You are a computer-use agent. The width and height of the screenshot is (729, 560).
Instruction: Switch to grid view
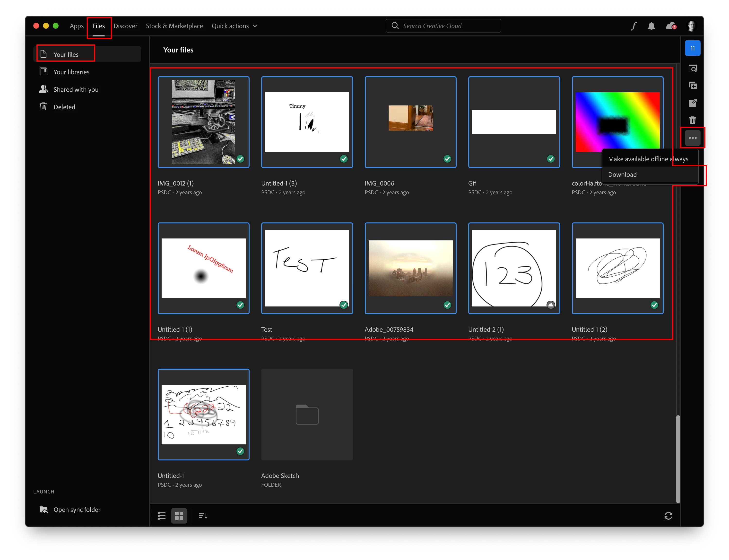179,516
